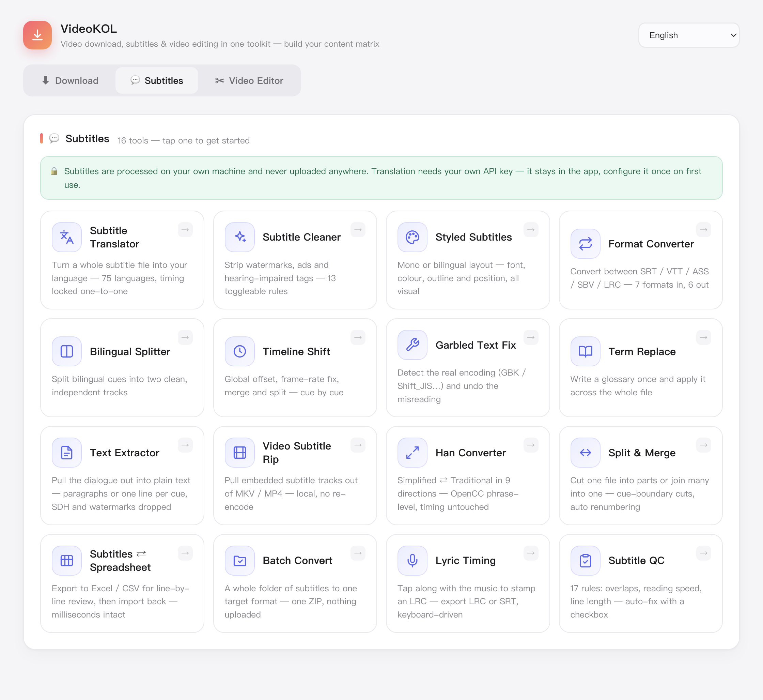Click the Split & Merge title
This screenshot has width=763, height=700.
(642, 453)
